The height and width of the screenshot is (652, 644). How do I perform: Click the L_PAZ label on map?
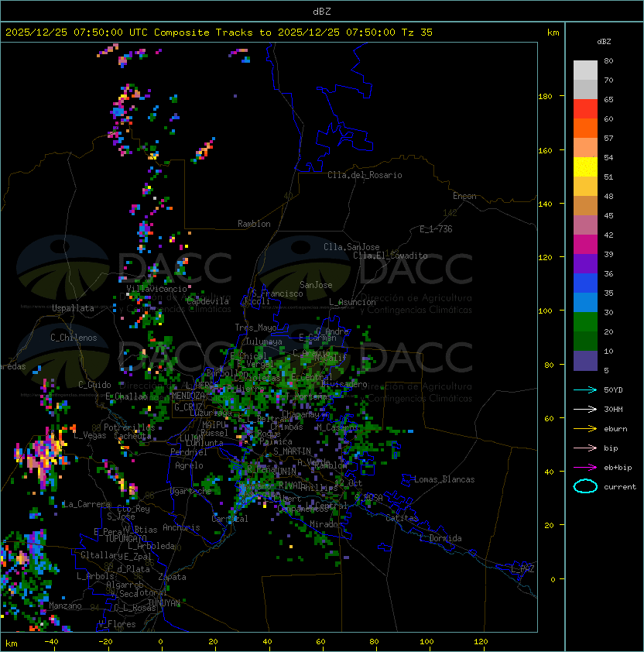point(522,569)
